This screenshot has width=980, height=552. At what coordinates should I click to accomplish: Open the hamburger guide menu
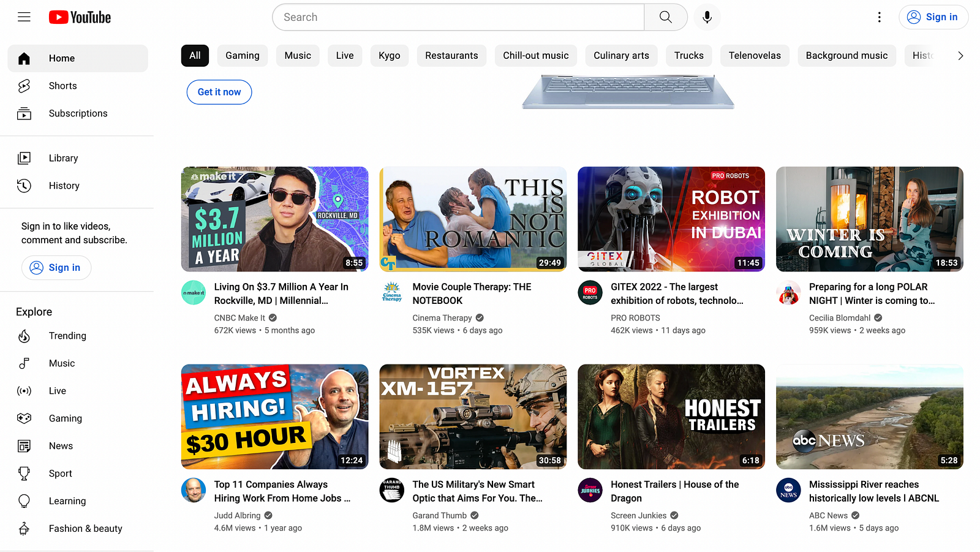coord(24,17)
